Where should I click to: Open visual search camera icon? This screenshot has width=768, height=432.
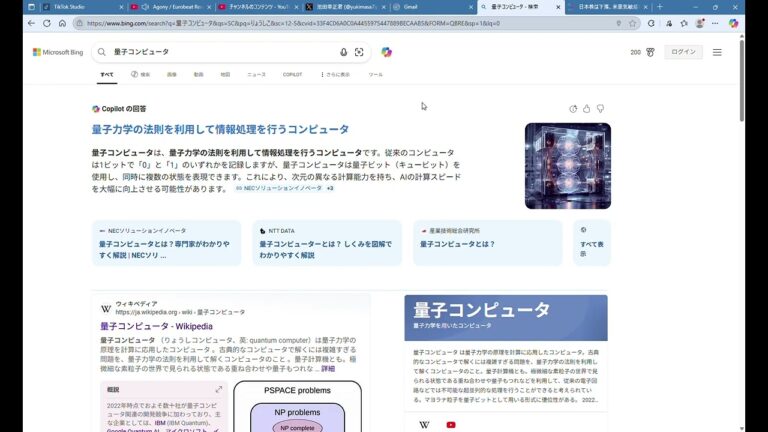(359, 52)
